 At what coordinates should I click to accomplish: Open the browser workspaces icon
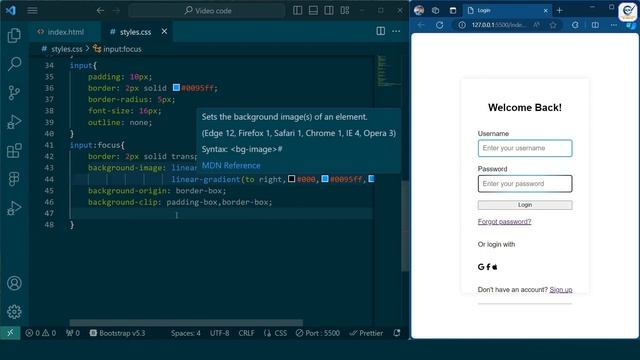(x=436, y=10)
